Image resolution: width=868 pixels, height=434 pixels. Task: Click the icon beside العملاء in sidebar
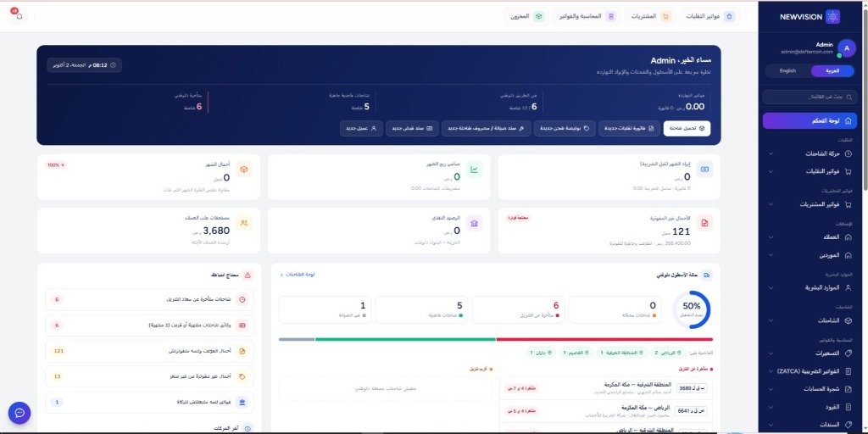[x=849, y=237]
